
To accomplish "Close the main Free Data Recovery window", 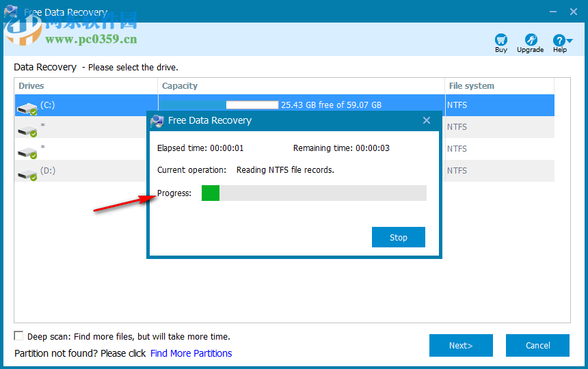I will point(574,12).
